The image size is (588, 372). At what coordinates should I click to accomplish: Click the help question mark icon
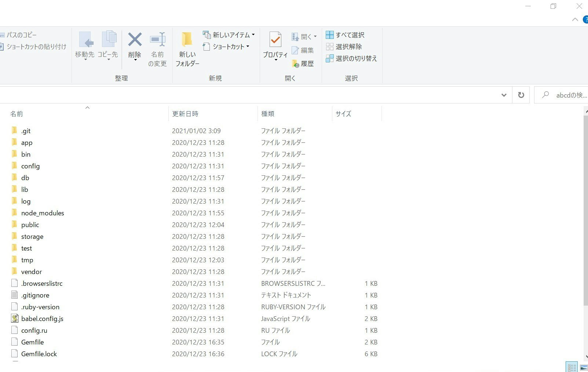(x=585, y=19)
